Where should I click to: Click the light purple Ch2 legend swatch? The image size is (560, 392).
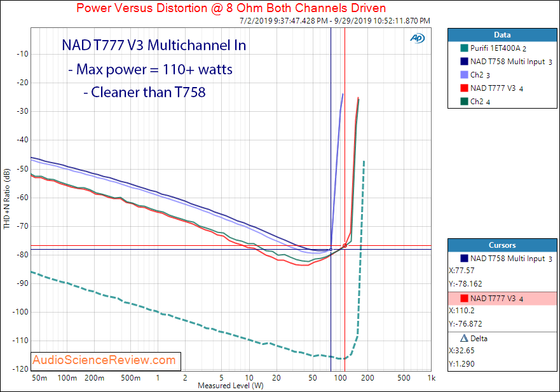click(464, 74)
